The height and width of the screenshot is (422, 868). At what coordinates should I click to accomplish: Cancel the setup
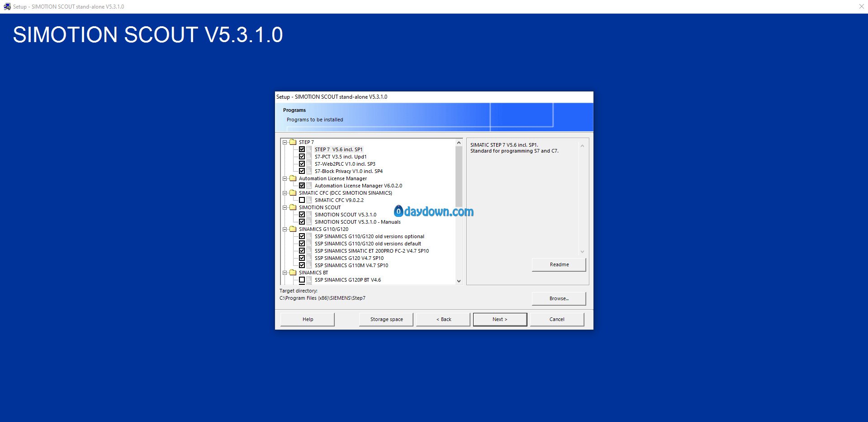tap(557, 319)
